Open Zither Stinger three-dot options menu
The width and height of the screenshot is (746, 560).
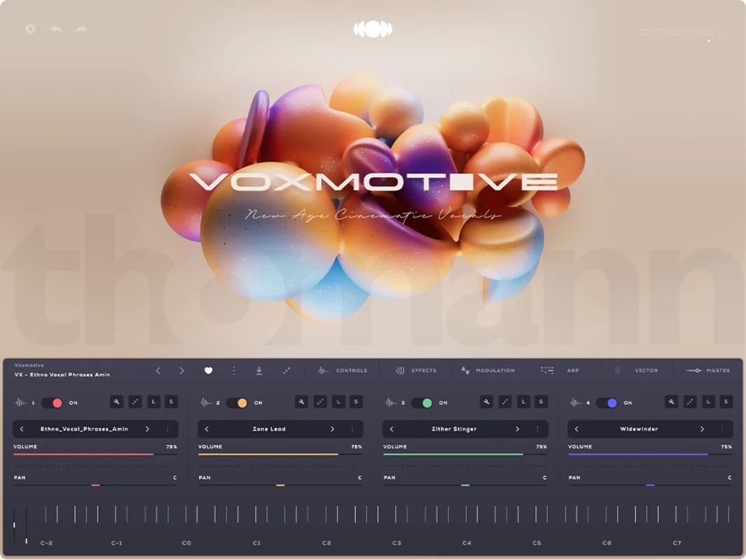pos(537,429)
